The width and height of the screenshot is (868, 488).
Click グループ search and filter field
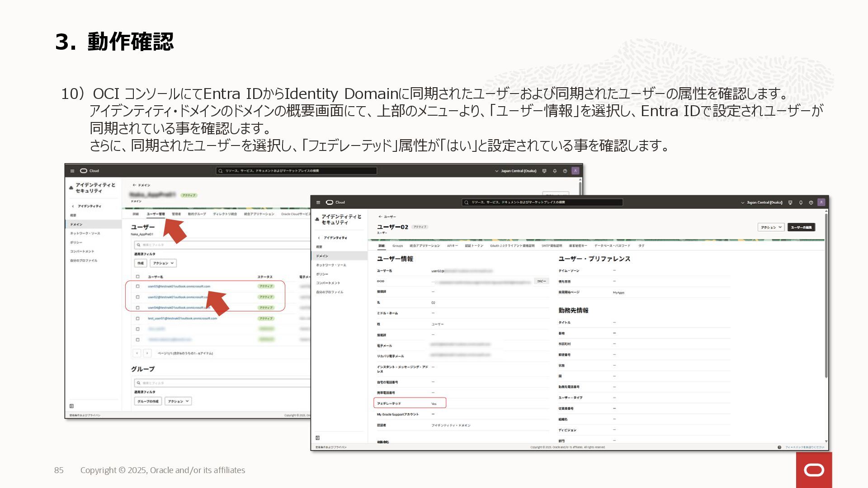(222, 383)
